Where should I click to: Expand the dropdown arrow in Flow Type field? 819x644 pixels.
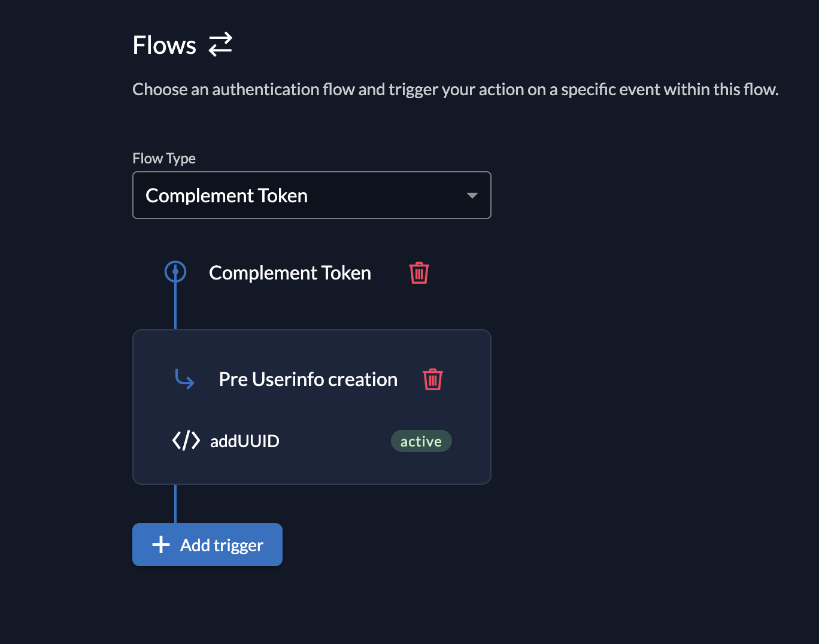(472, 196)
